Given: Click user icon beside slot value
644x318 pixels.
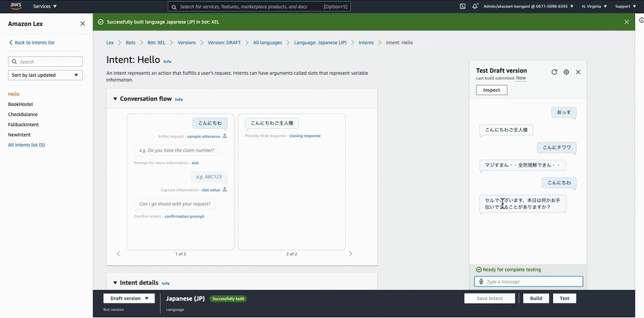Looking at the screenshot, I should pos(224,190).
